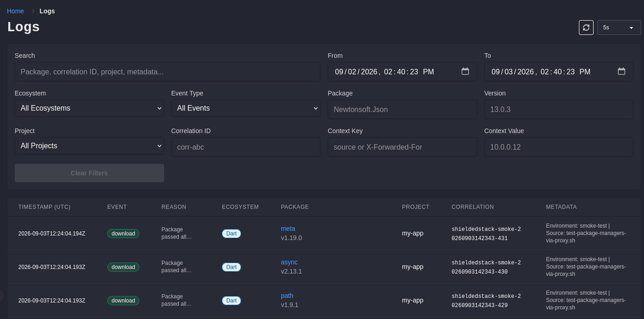The width and height of the screenshot is (644, 319).
Task: Click the Dart tag in async row
Action: 231,267
